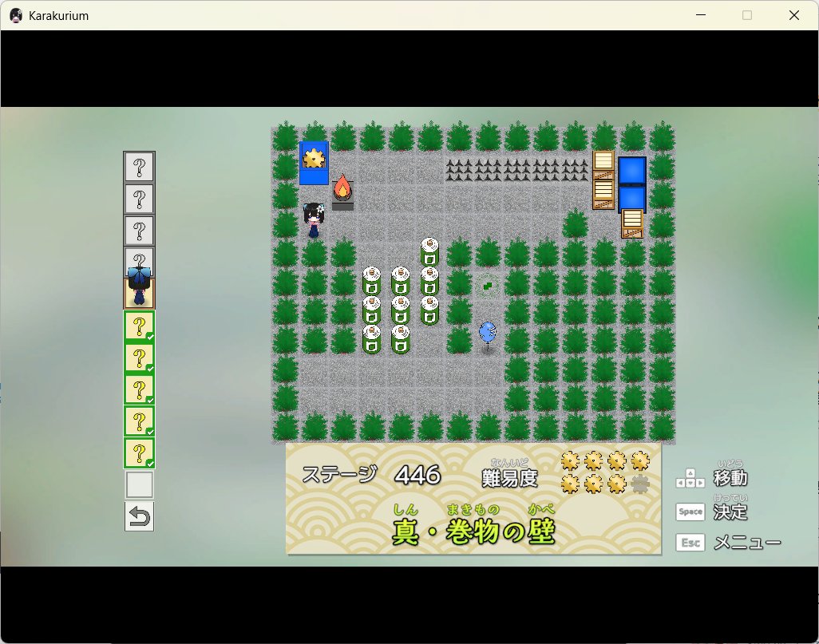This screenshot has width=819, height=644.
Task: Click the lone bush left of crates
Action: (575, 223)
